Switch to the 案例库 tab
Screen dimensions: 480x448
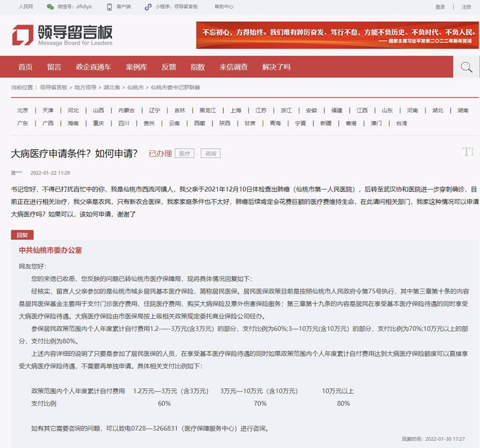(x=137, y=67)
